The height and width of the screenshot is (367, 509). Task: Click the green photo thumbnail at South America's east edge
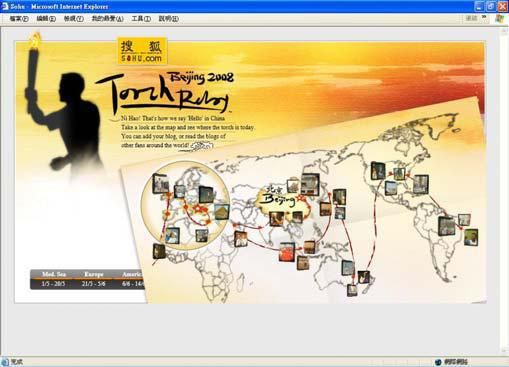471,237
